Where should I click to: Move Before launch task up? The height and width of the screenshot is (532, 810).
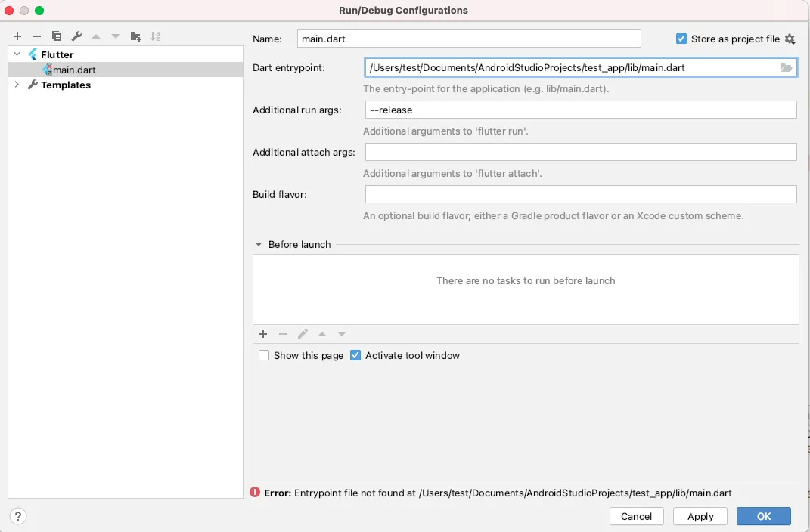click(x=322, y=334)
